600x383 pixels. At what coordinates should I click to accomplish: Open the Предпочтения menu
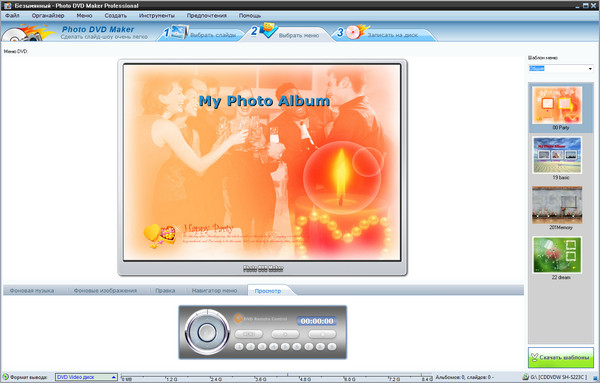tap(207, 16)
